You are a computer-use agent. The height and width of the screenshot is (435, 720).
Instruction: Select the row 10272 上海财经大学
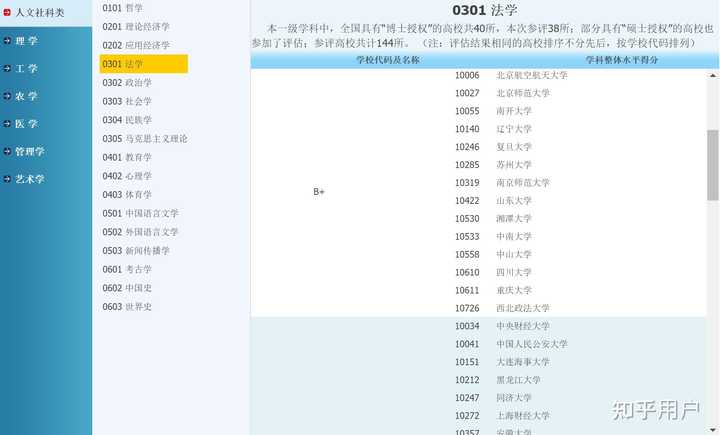(x=502, y=415)
